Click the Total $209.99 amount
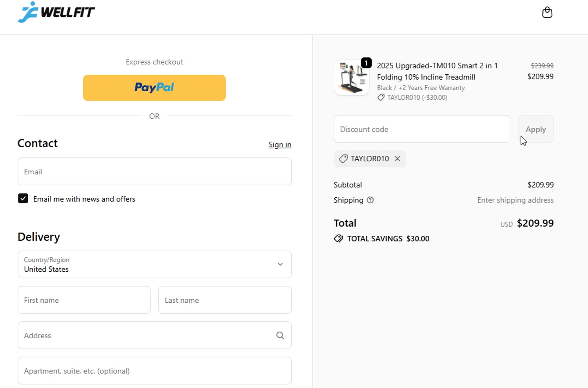Image resolution: width=588 pixels, height=388 pixels. point(535,223)
